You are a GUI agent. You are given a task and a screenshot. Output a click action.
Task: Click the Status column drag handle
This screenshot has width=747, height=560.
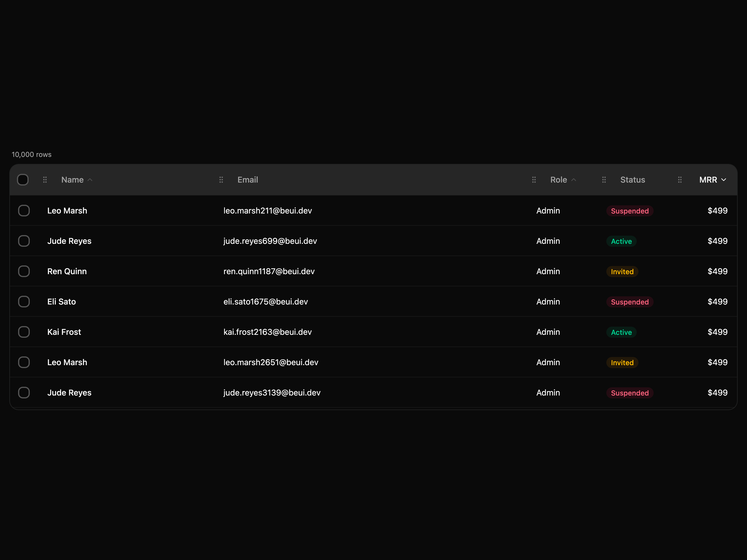click(604, 180)
